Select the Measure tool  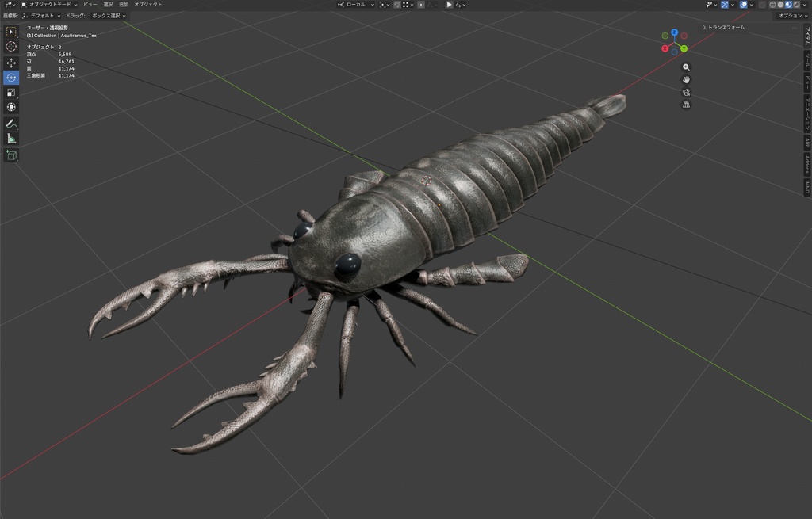pos(11,139)
